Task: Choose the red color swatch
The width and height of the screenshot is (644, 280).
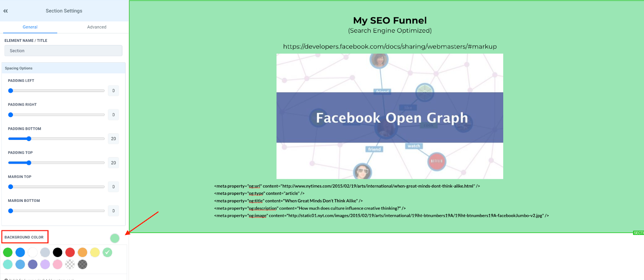Action: 70,252
